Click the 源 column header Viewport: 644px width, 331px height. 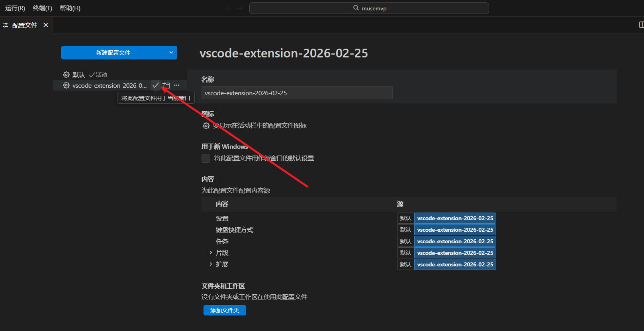point(400,204)
